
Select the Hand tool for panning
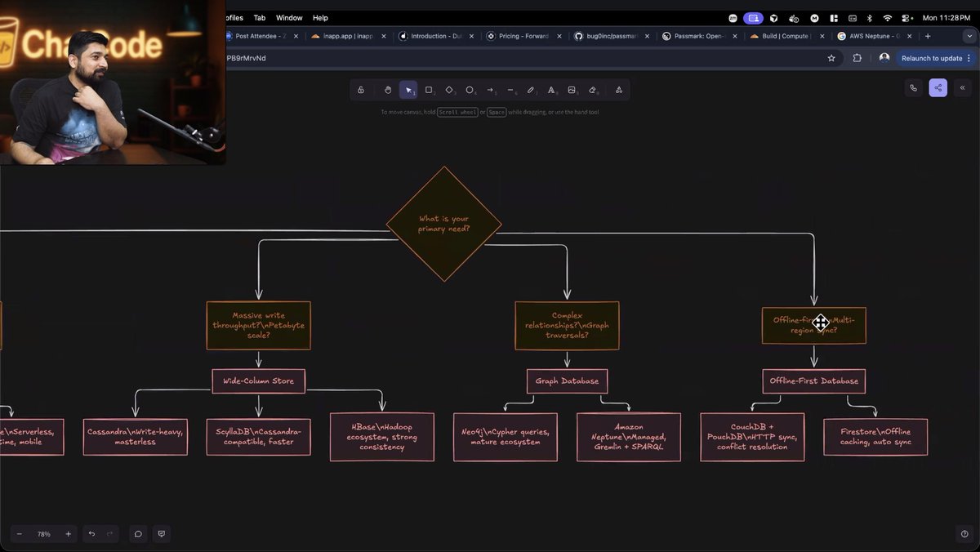(388, 90)
